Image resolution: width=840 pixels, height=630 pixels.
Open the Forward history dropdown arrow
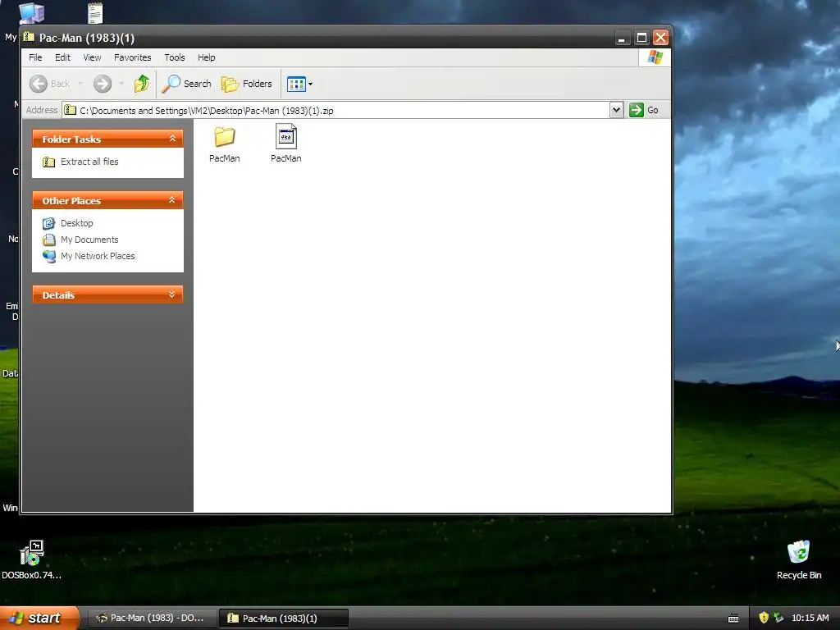[121, 84]
